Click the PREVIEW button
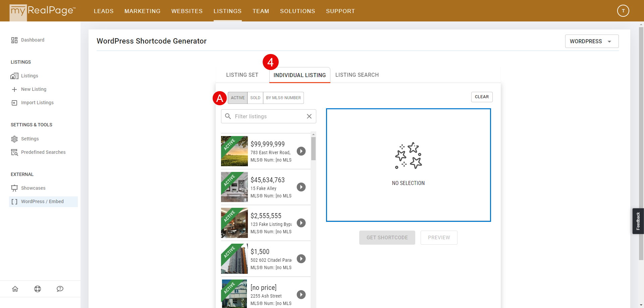The width and height of the screenshot is (644, 308). click(x=439, y=238)
